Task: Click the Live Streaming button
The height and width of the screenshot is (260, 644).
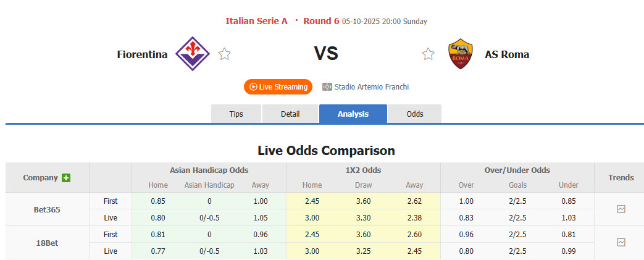Action: [x=278, y=87]
